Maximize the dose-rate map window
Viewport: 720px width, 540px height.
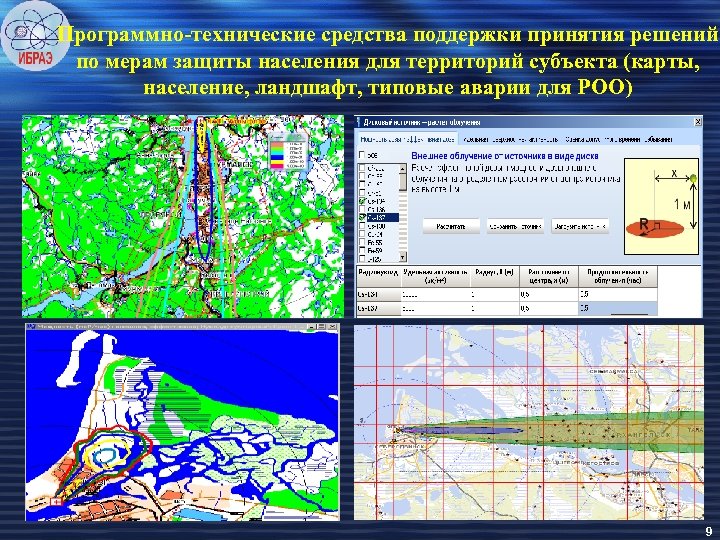(323, 327)
